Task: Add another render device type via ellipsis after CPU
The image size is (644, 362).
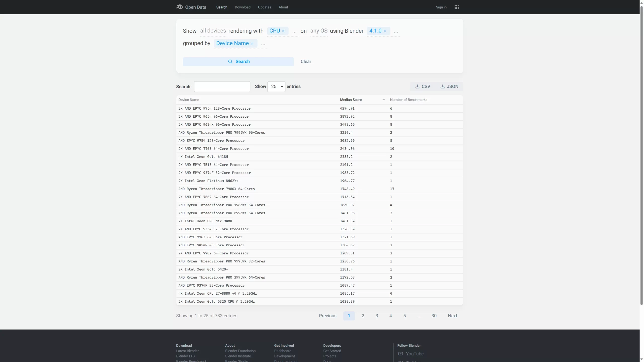Action: click(294, 32)
